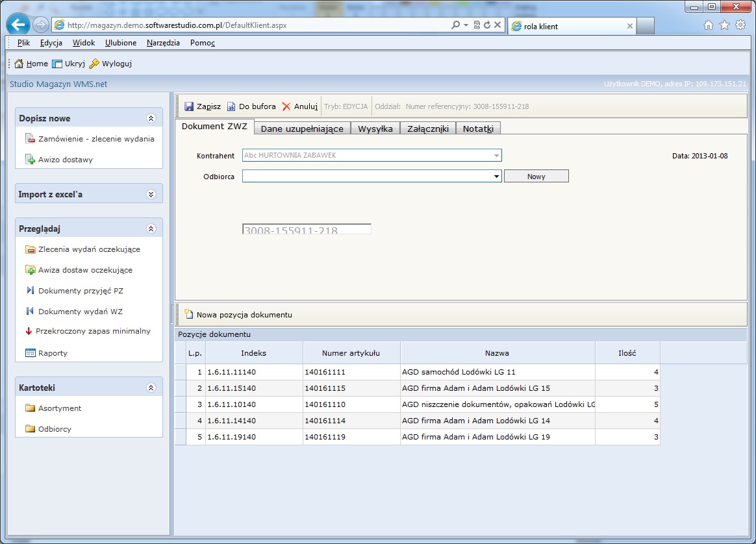The height and width of the screenshot is (544, 756).
Task: Expand the Import z excel'a panel
Action: tap(151, 194)
